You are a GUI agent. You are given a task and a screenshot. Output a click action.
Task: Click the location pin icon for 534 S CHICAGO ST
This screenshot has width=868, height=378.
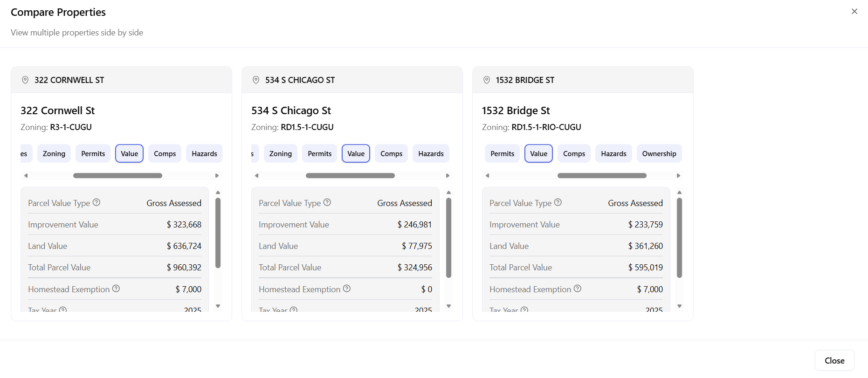pos(256,80)
